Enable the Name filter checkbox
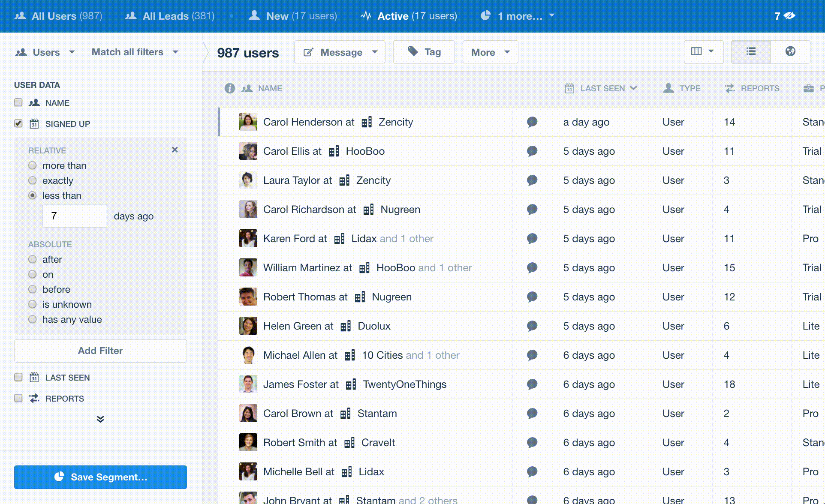The height and width of the screenshot is (504, 825). click(x=18, y=102)
